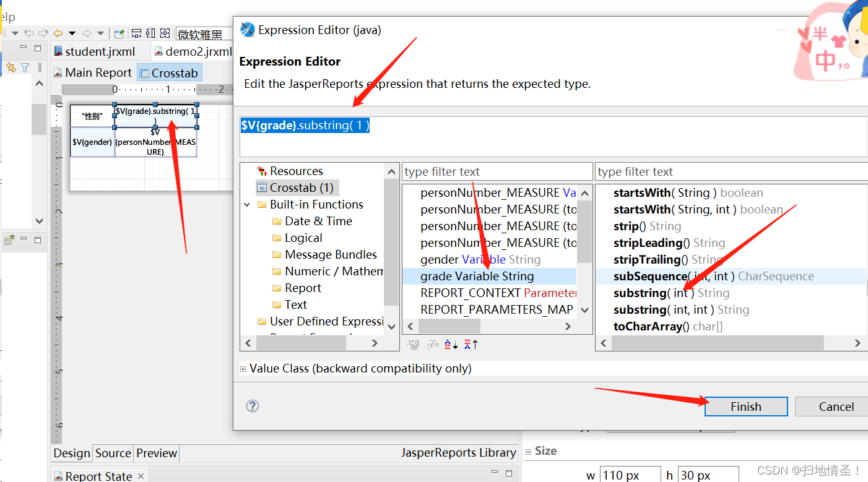The height and width of the screenshot is (482, 868).
Task: Select toCharArray() char[] method
Action: pos(667,326)
